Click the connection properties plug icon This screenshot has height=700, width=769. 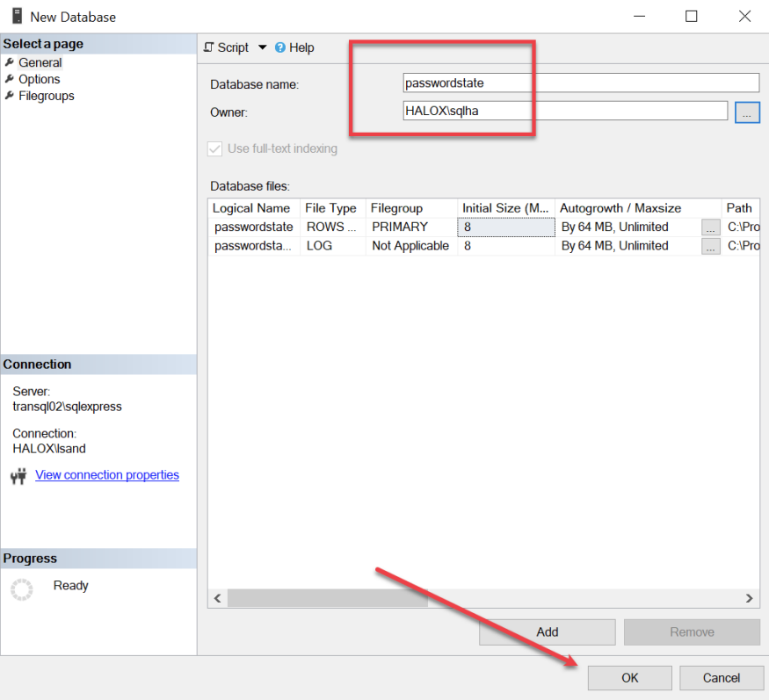pos(18,476)
